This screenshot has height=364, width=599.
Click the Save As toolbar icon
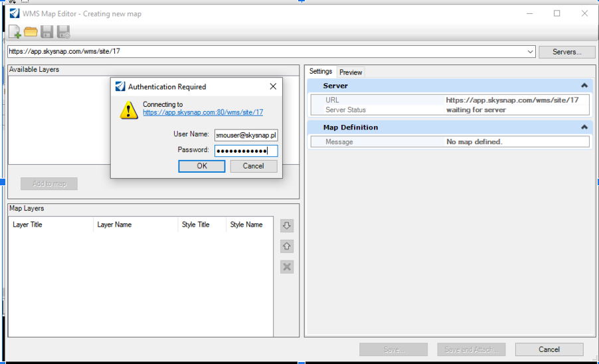[63, 32]
